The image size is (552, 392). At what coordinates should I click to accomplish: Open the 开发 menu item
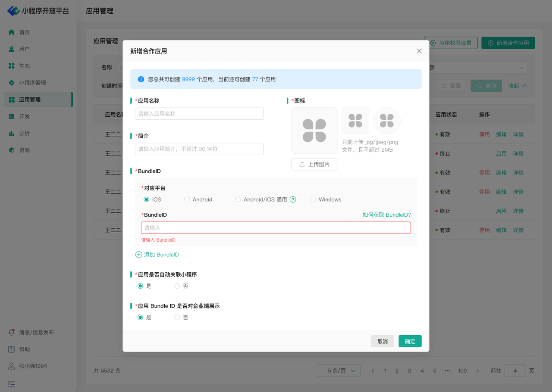coord(25,116)
